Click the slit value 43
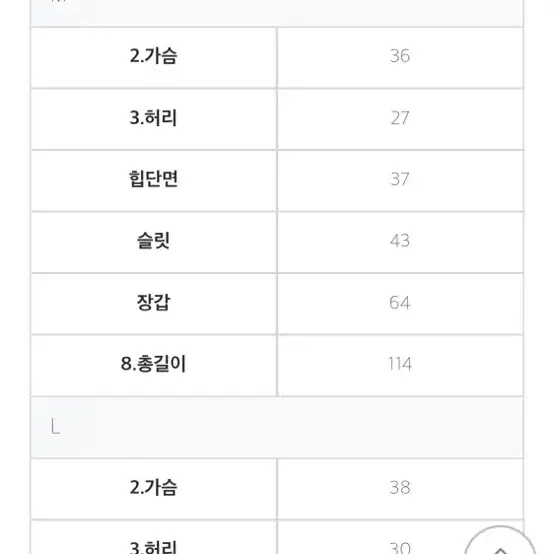554x554 pixels. pyautogui.click(x=400, y=241)
